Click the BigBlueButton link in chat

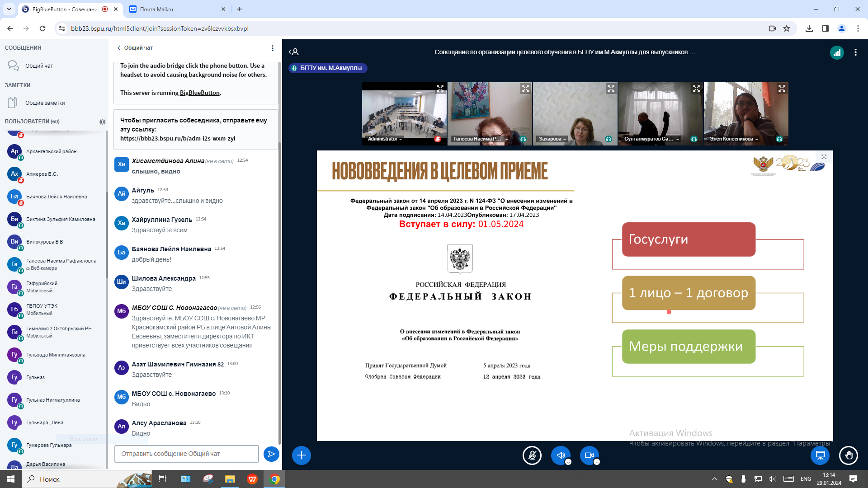pyautogui.click(x=199, y=93)
